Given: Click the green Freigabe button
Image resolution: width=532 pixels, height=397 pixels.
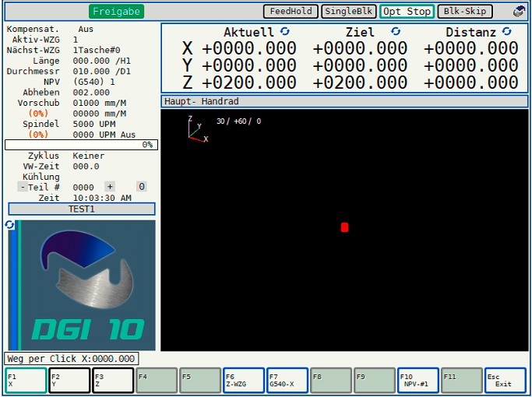Looking at the screenshot, I should pos(116,12).
